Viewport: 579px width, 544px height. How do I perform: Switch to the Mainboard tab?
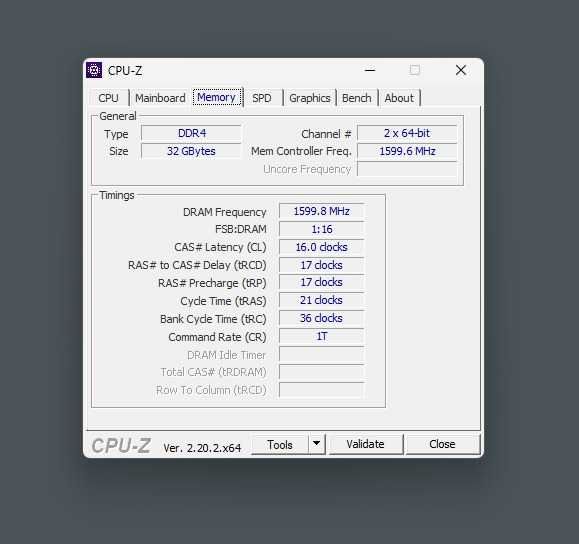[160, 98]
